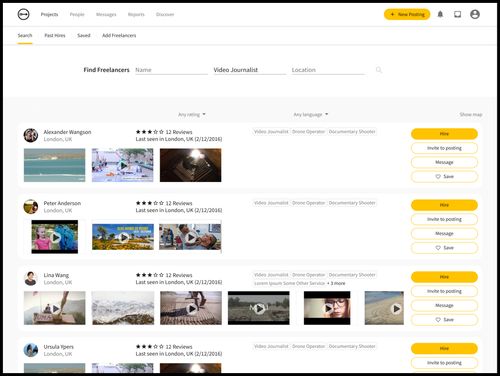Click Show map link
This screenshot has width=500, height=376.
471,114
